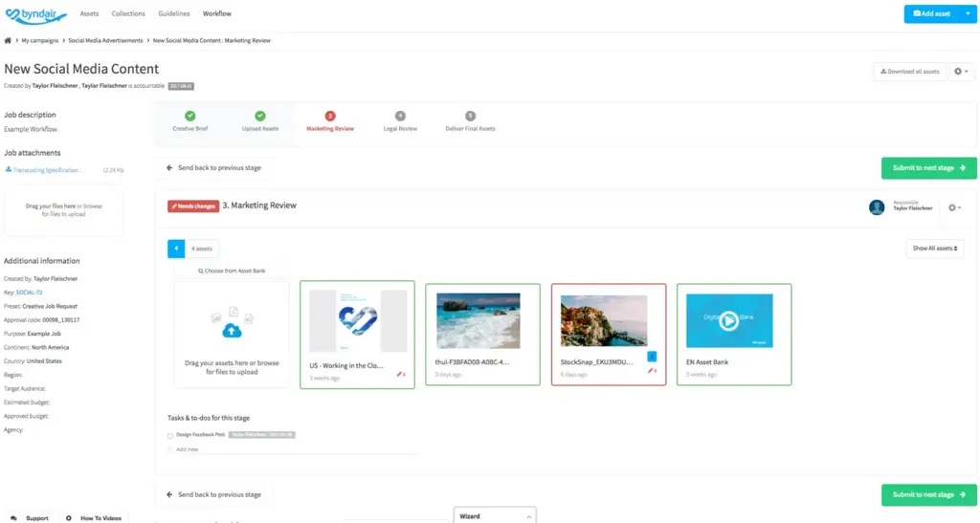980x523 pixels.
Task: Click pencil annotations icon on StockSnap asset
Action: (x=652, y=371)
